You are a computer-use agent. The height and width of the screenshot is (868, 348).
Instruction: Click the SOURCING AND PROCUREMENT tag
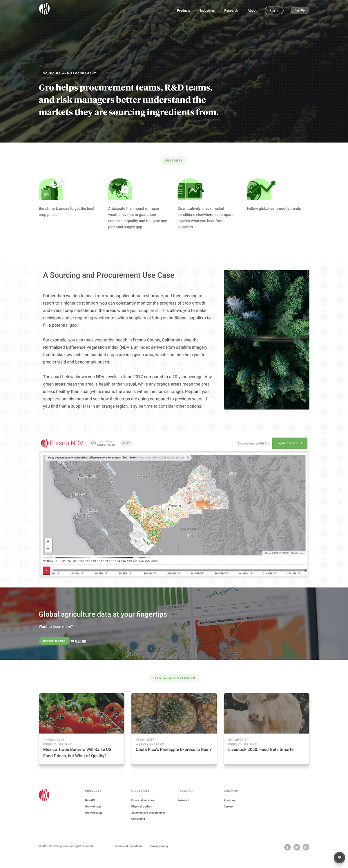point(69,73)
